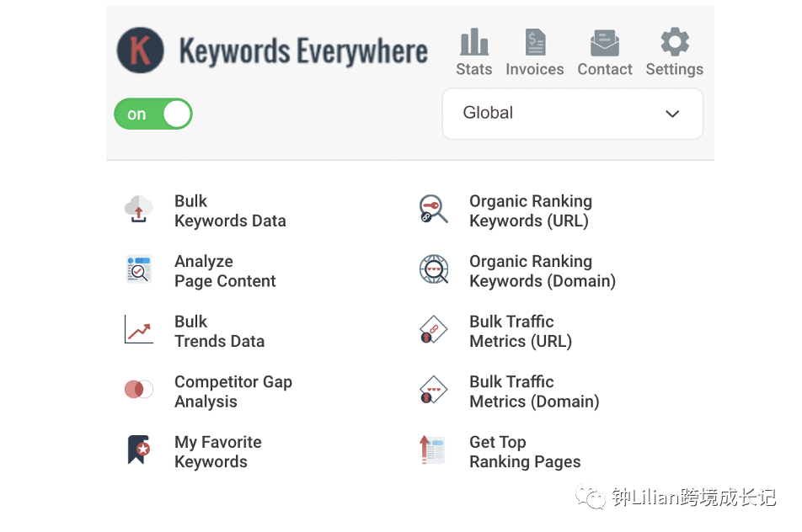Click the Get Top Ranking Pages icon
This screenshot has height=532, width=802.
point(432,450)
